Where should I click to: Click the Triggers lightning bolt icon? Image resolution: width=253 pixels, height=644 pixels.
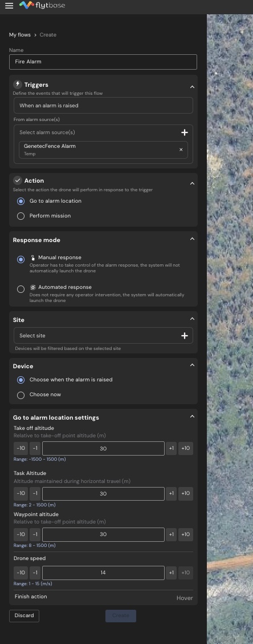[18, 84]
